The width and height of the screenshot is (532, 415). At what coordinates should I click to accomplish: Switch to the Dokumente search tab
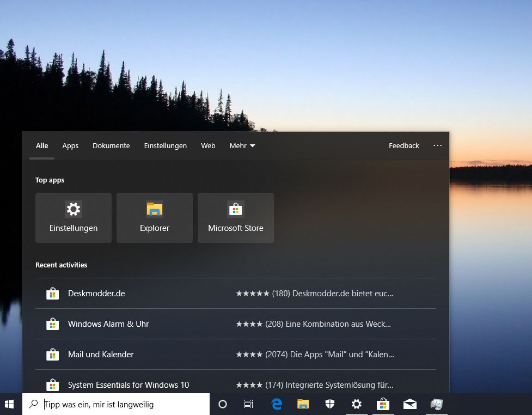(x=111, y=145)
